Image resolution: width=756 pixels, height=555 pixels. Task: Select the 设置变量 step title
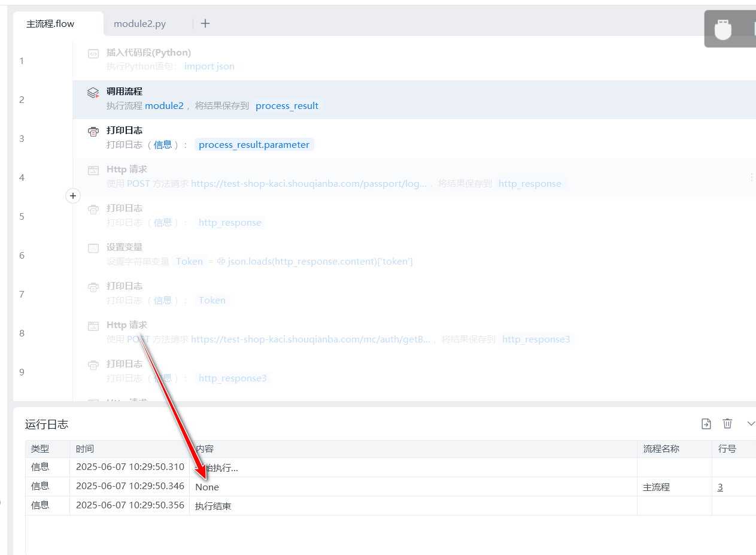[x=125, y=247]
